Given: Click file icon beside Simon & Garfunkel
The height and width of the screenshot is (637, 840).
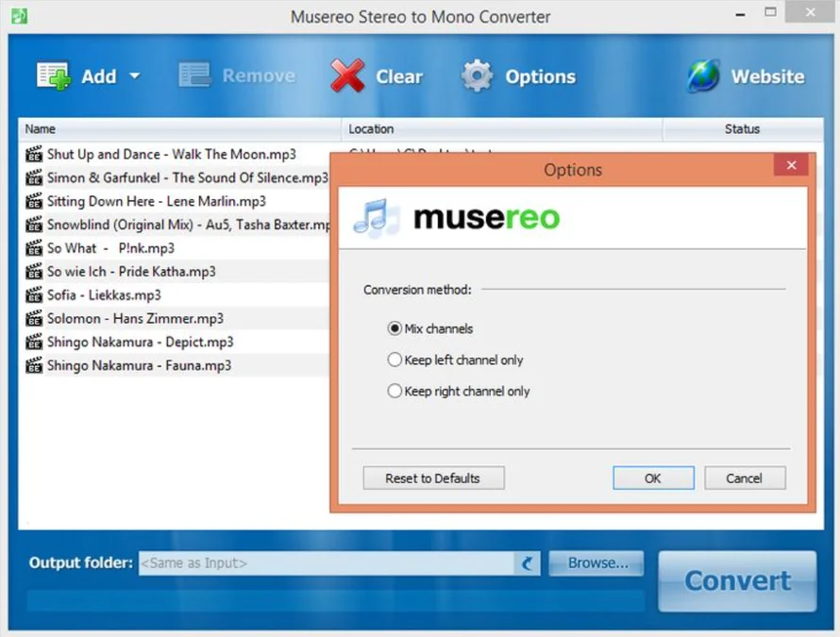Looking at the screenshot, I should (34, 177).
